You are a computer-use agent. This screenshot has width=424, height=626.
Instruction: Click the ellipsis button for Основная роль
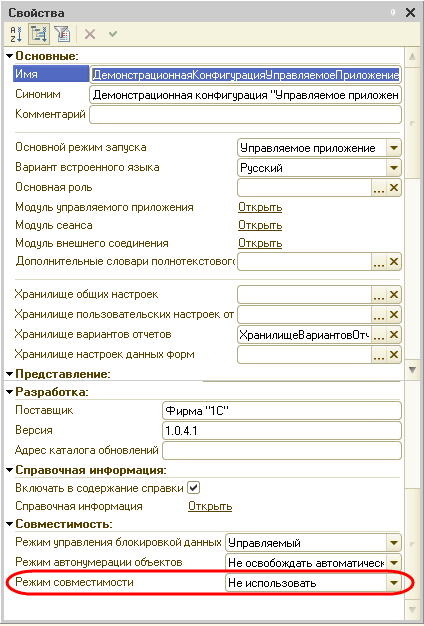click(379, 188)
